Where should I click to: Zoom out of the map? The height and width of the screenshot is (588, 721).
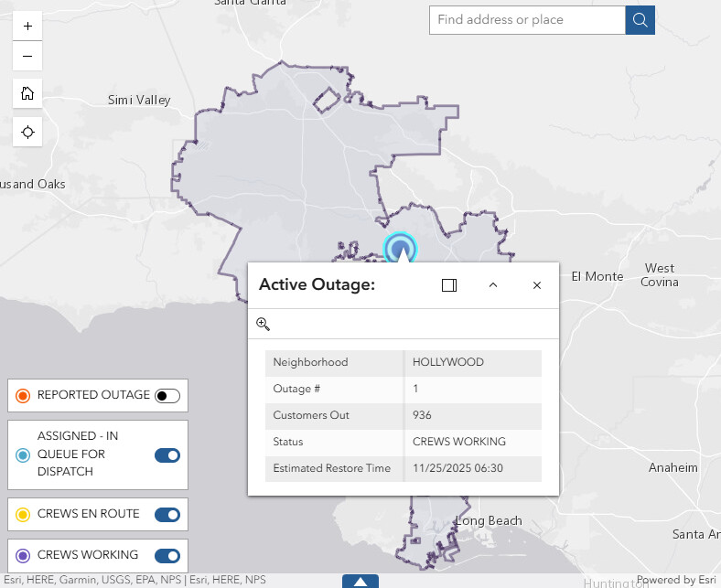[x=27, y=57]
